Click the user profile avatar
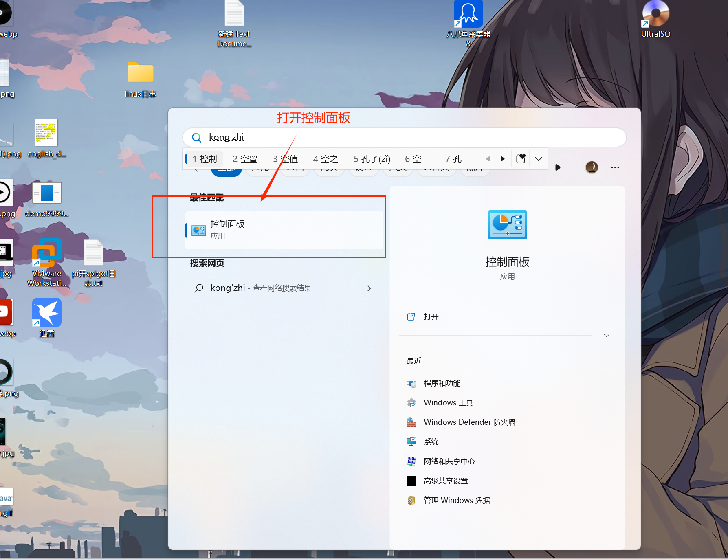This screenshot has width=728, height=560. (x=592, y=167)
